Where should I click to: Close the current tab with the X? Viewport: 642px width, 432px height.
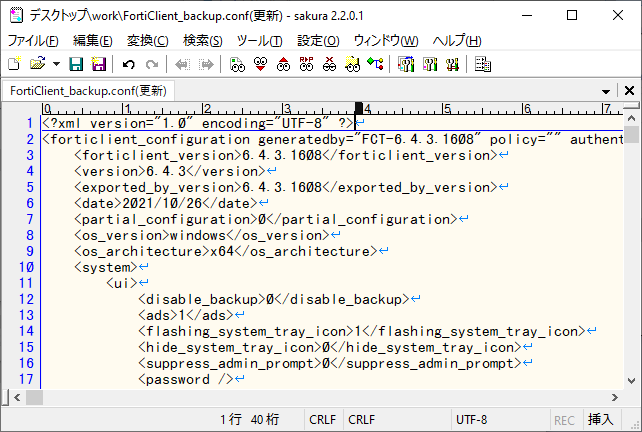629,90
